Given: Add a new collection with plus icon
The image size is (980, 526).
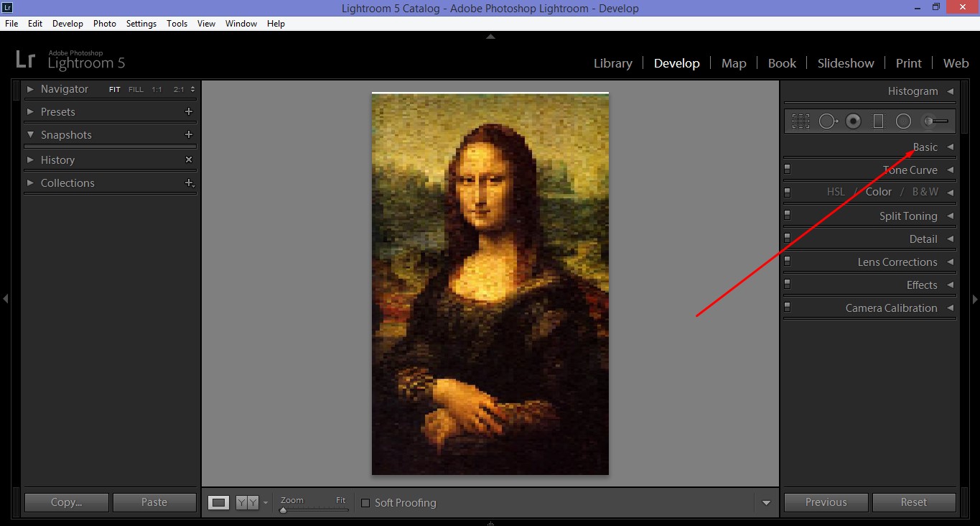Looking at the screenshot, I should 189,183.
